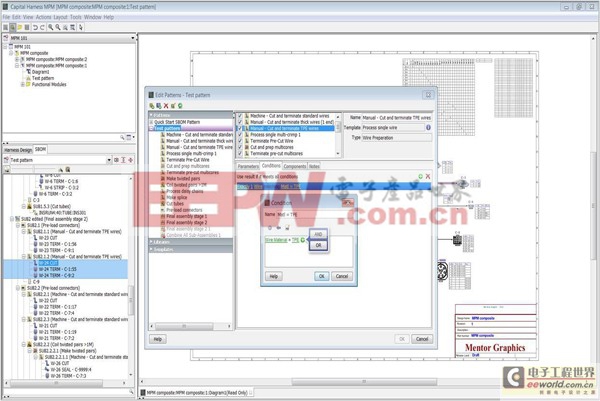Click the second magnifier zoom icon in toolbar

point(57,27)
